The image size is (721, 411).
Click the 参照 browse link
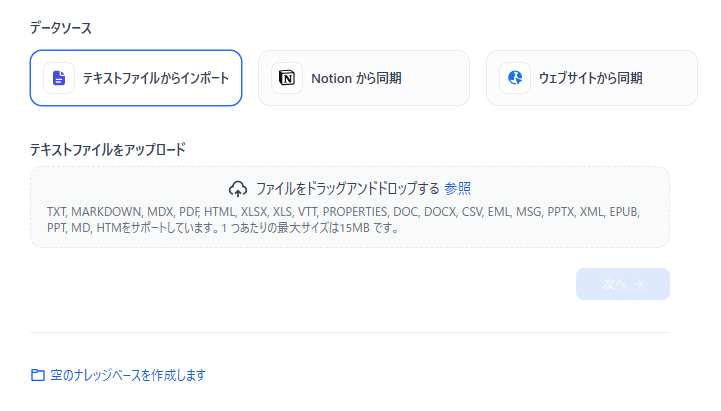(x=458, y=188)
